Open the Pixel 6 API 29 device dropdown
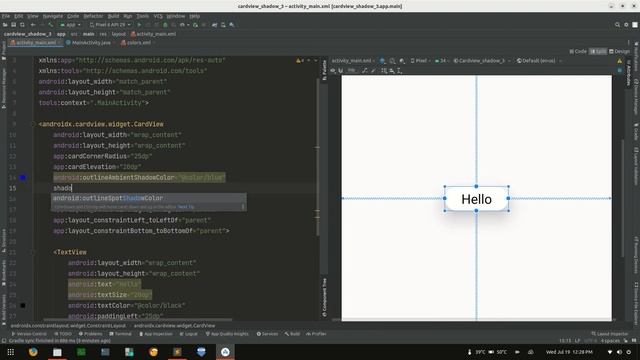The width and height of the screenshot is (640, 360). coord(110,25)
